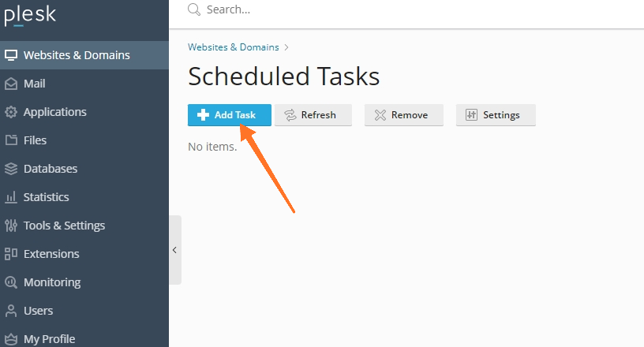Open Mail via its envelope icon

(11, 84)
